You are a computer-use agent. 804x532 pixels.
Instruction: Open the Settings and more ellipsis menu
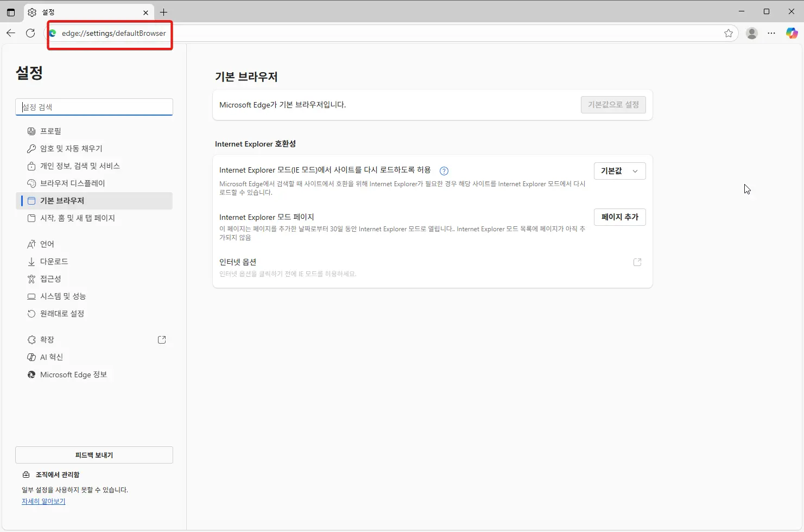[x=771, y=33]
